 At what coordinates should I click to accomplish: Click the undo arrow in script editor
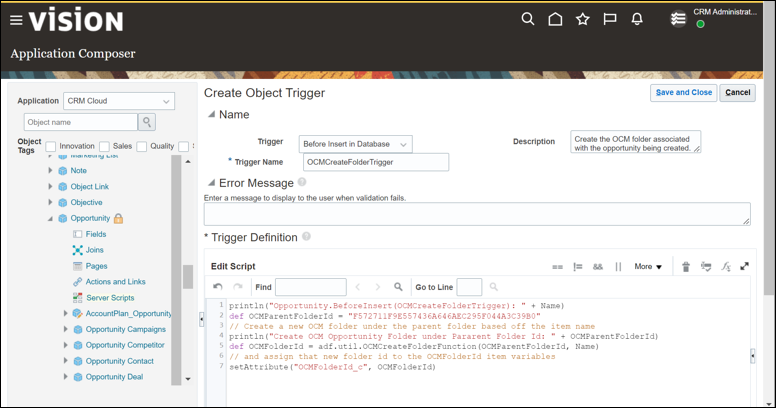click(x=218, y=287)
